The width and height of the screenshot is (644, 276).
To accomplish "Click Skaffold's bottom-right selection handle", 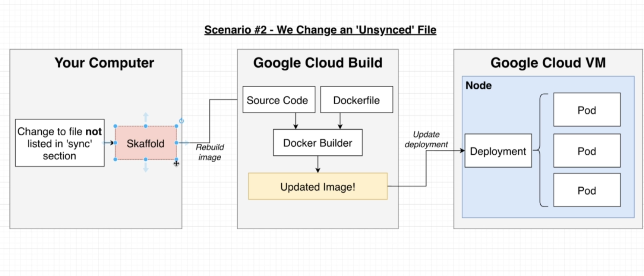I will tap(176, 160).
